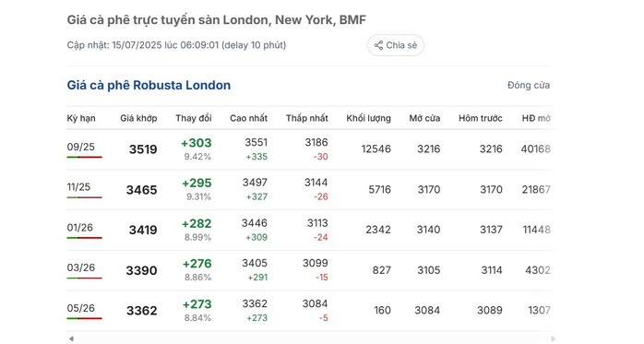
Task: Click the Đóng cửa market status label
Action: (529, 85)
